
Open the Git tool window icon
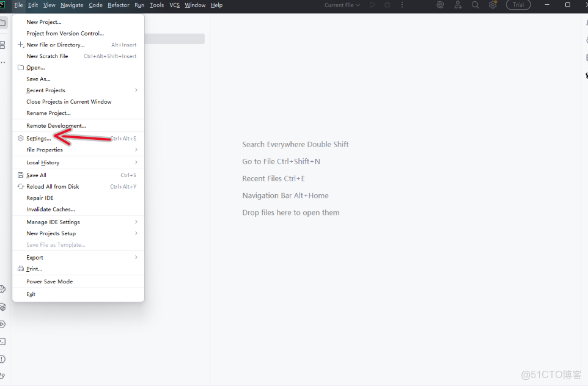[2, 376]
